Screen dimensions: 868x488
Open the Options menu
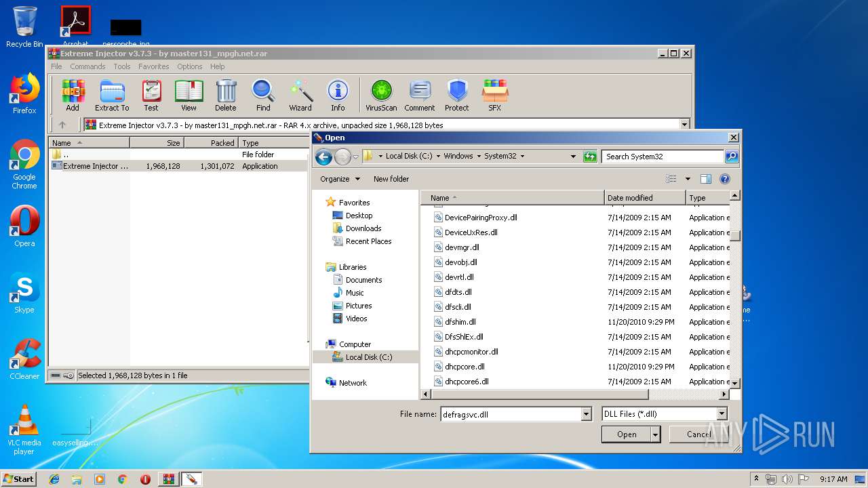pyautogui.click(x=190, y=66)
